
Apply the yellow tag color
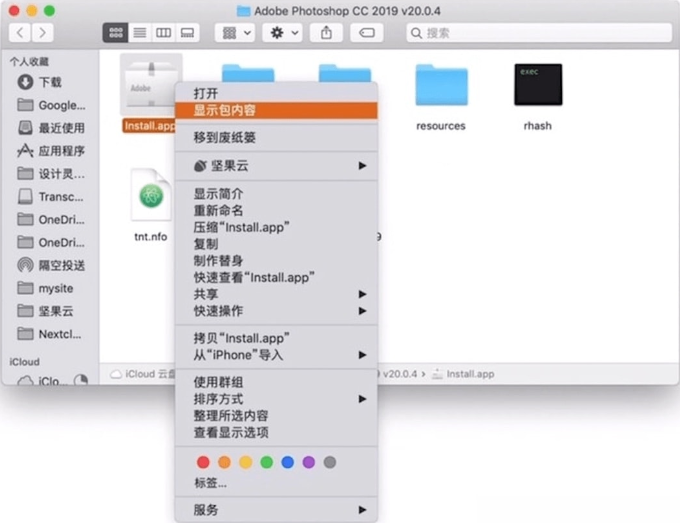pos(245,462)
